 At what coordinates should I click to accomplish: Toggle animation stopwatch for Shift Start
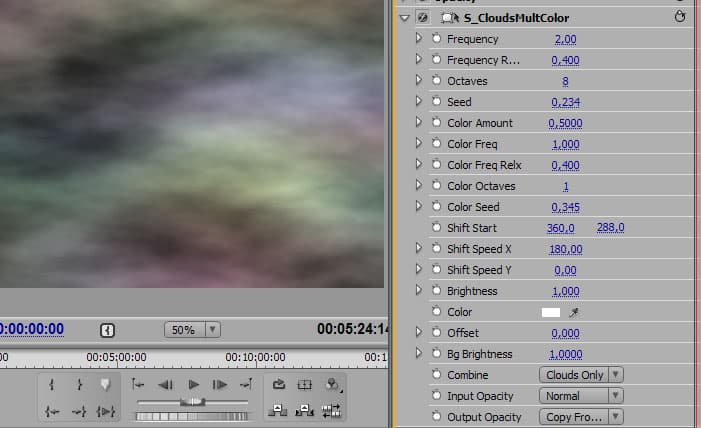tap(436, 228)
